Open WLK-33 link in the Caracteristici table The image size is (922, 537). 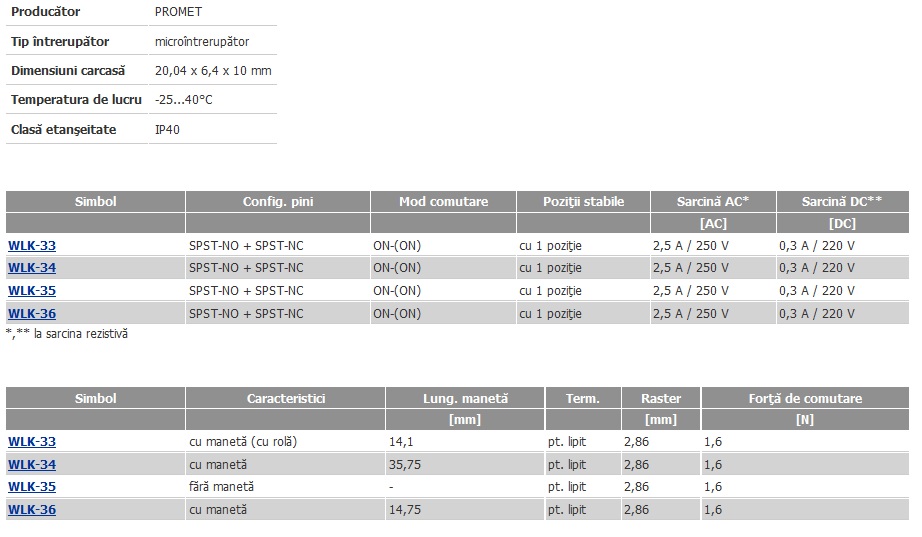tap(32, 442)
